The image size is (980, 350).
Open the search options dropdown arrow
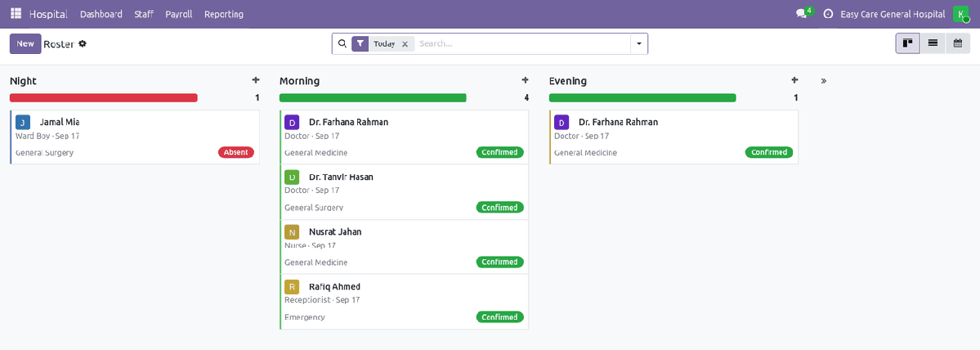coord(638,44)
